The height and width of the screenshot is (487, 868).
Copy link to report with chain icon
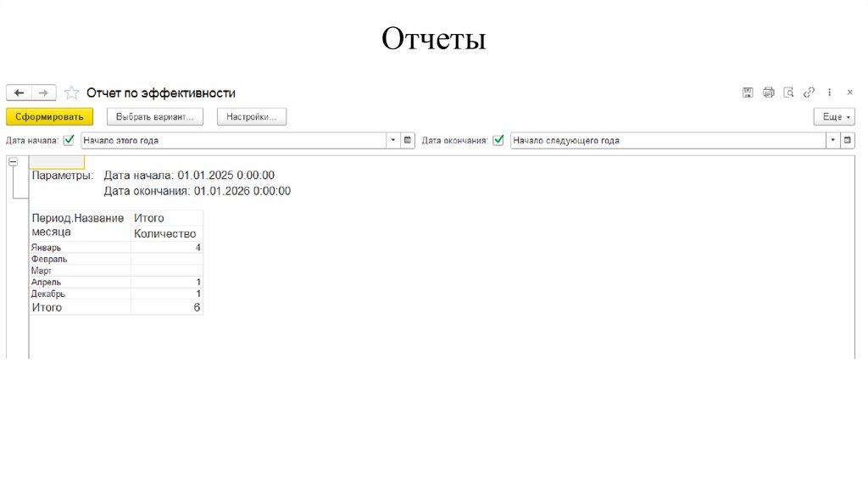809,92
